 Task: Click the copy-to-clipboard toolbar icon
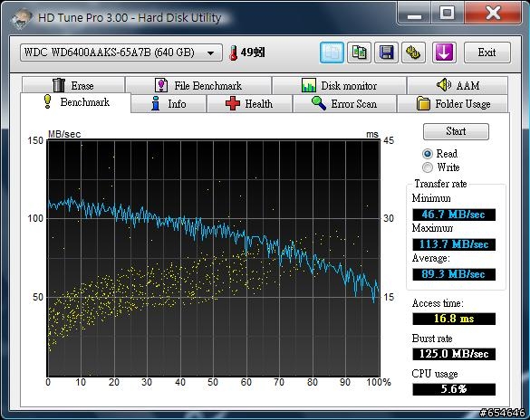[332, 52]
